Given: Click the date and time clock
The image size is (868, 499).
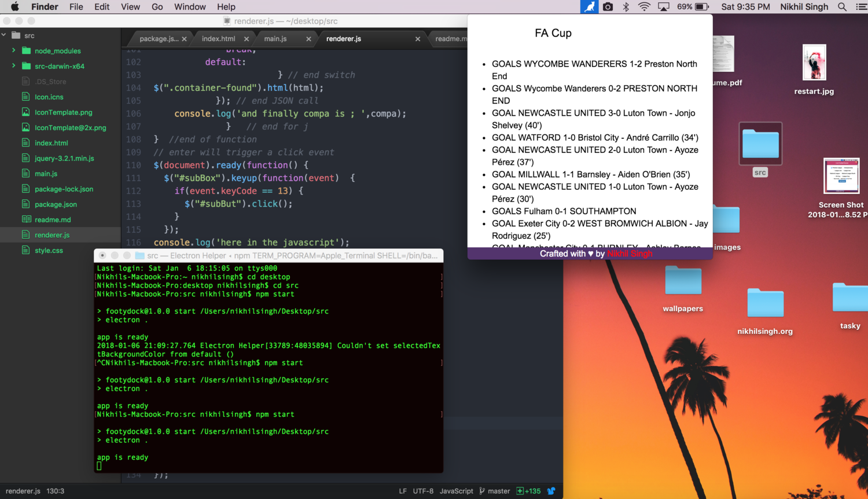Looking at the screenshot, I should (x=745, y=7).
